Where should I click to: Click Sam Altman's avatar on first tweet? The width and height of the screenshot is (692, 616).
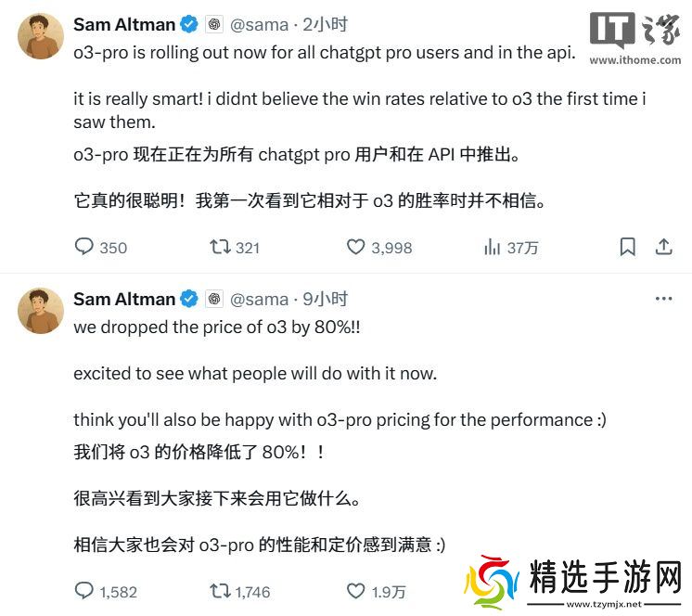point(40,38)
